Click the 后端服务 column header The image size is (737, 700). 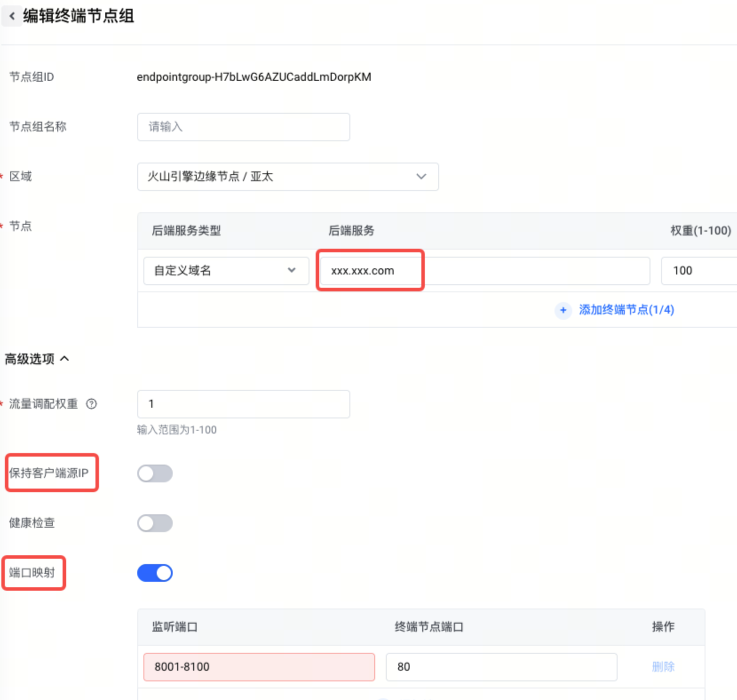[x=352, y=231]
